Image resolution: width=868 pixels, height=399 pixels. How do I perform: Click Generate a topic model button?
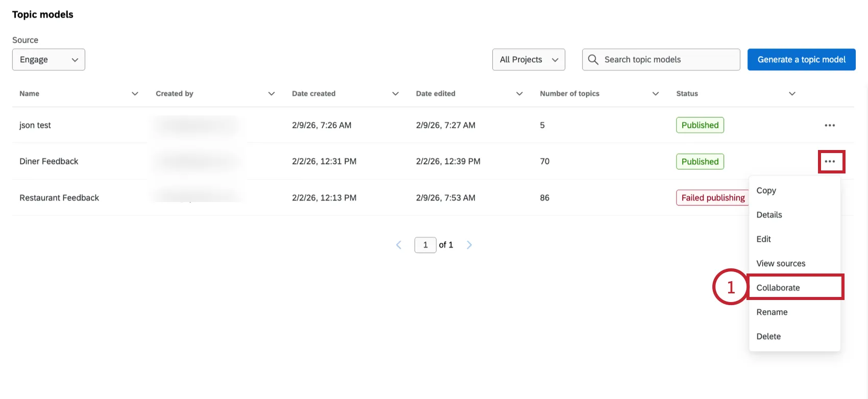[x=801, y=60]
